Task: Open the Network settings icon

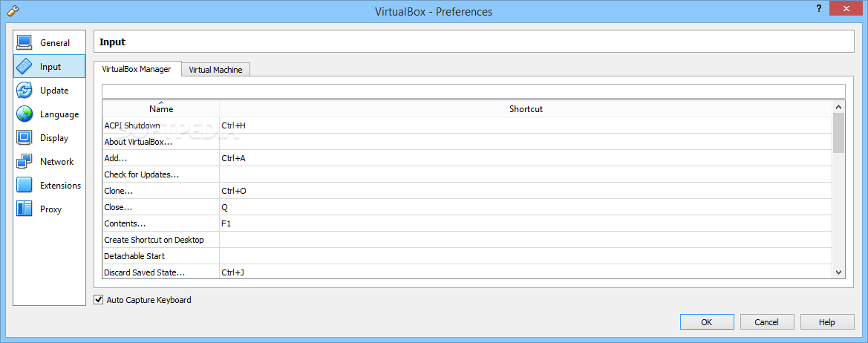Action: (25, 162)
